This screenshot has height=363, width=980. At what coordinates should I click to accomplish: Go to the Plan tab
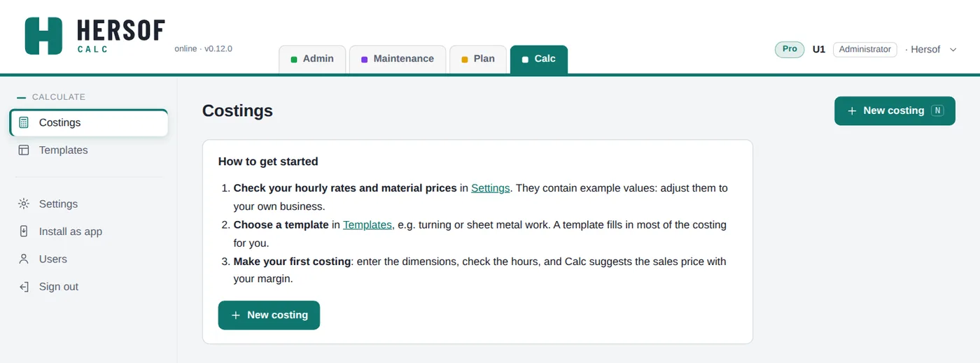(x=478, y=59)
